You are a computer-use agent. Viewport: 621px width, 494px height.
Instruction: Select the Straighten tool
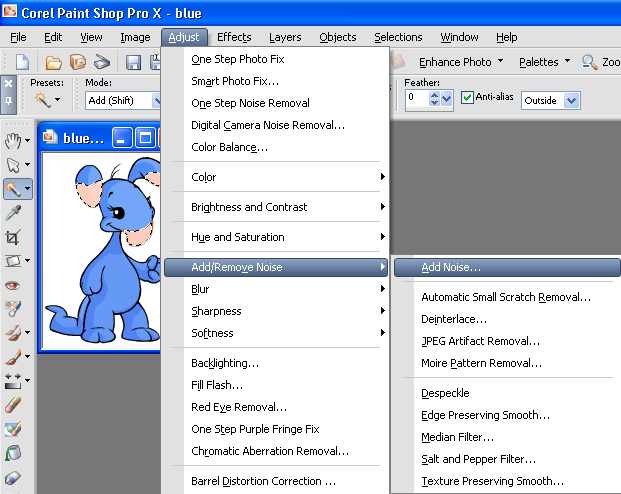[13, 261]
